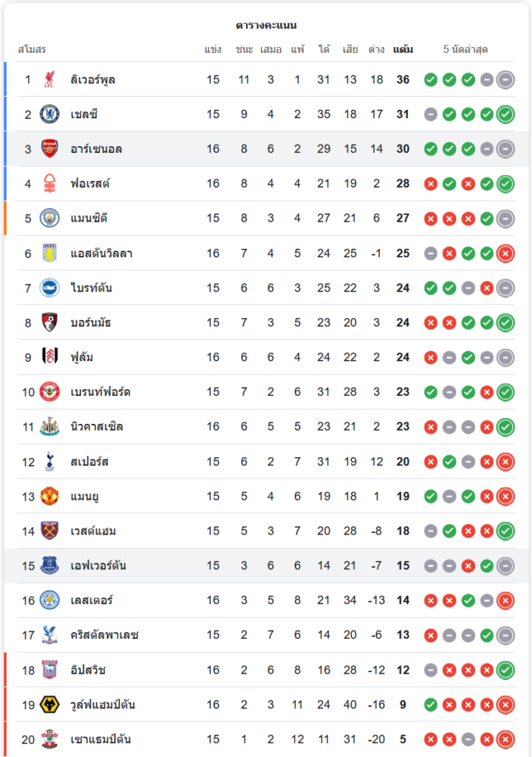This screenshot has height=757, width=532.
Task: Select the อิปสวิช table row name
Action: [89, 670]
